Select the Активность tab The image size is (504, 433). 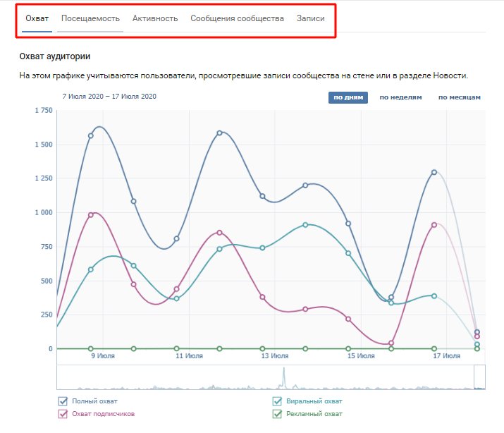(155, 18)
